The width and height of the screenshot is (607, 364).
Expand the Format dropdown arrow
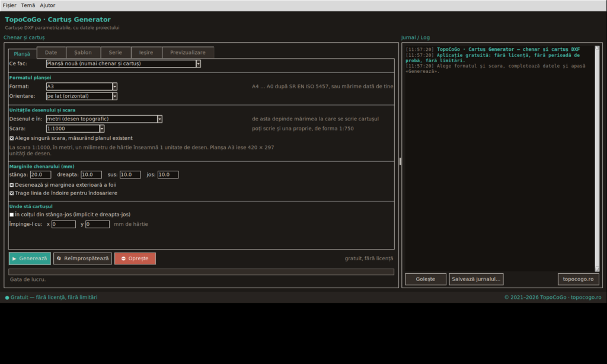[115, 87]
